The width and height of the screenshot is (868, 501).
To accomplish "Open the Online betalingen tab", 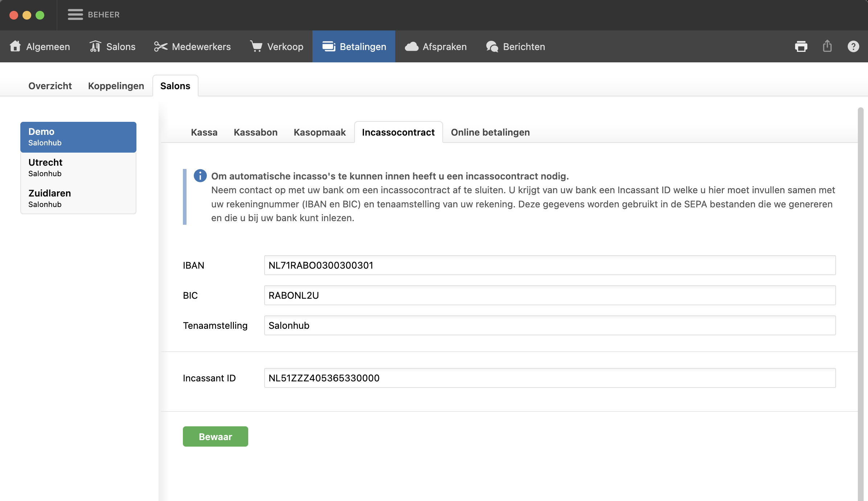I will 490,132.
